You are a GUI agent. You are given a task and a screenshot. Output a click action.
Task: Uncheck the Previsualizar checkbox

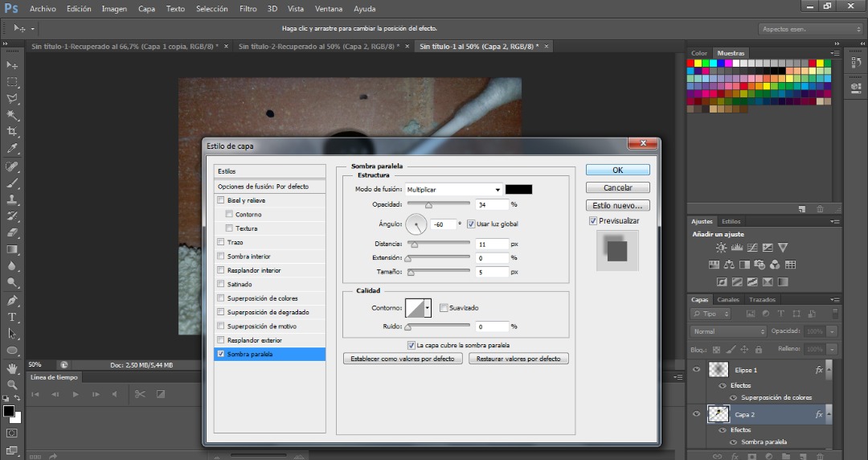(593, 220)
